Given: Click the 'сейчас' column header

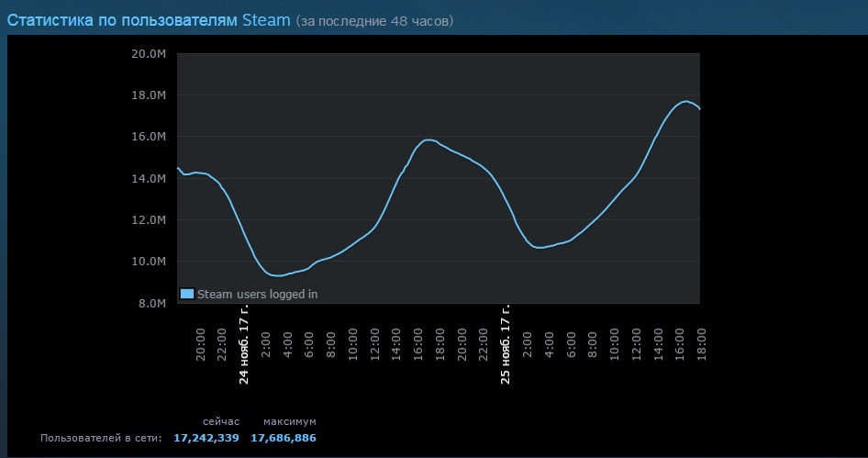Looking at the screenshot, I should [x=221, y=421].
